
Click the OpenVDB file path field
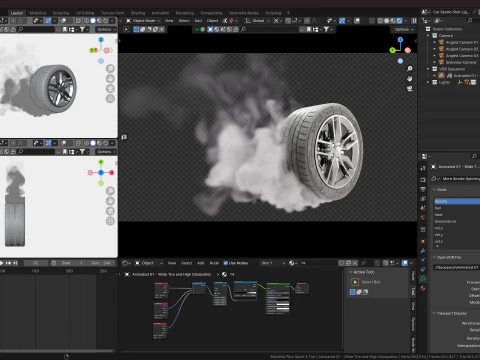(457, 267)
